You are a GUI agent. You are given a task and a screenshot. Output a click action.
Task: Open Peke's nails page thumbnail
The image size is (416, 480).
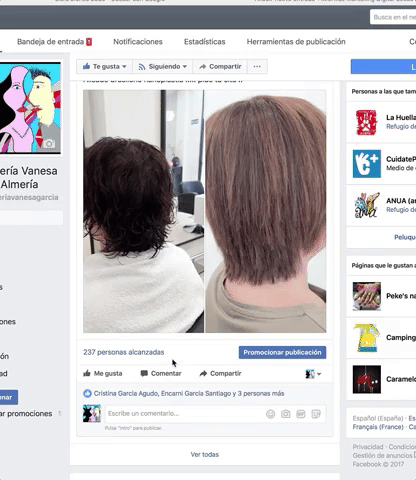367,296
